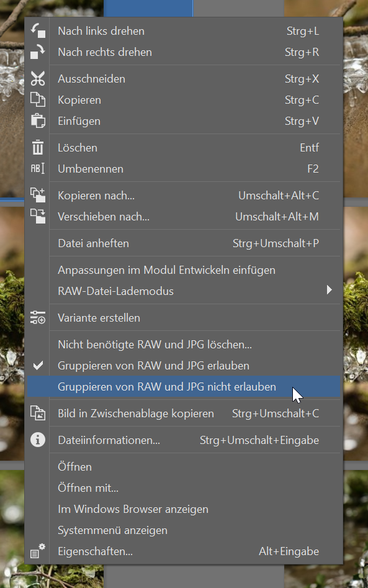Click the gear-document icon next to Eigenschaften
Screen dimensions: 368x588
coord(37,550)
